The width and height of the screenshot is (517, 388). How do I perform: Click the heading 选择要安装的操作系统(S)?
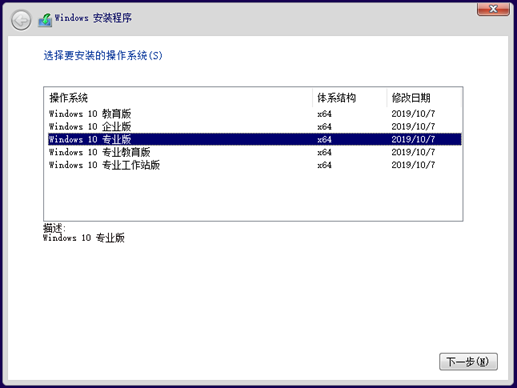point(103,55)
